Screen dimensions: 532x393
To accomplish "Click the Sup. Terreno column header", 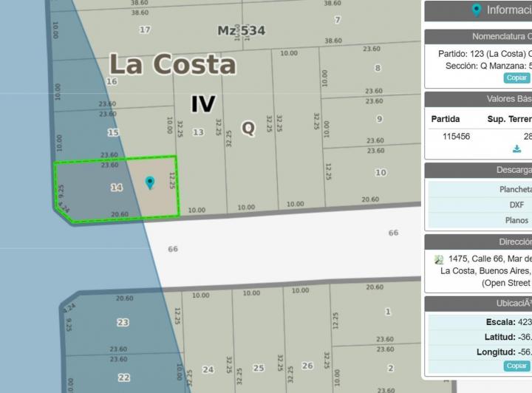I will pyautogui.click(x=509, y=119).
